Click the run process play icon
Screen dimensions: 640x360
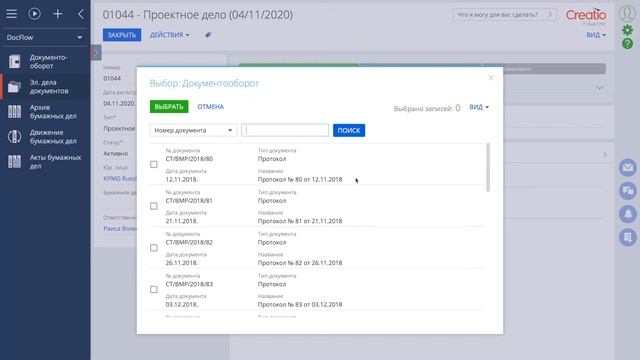34,14
